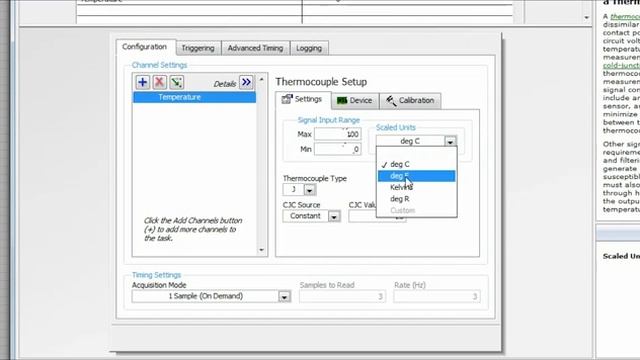Choose deg R from the units list
640x360 pixels.
coord(416,199)
